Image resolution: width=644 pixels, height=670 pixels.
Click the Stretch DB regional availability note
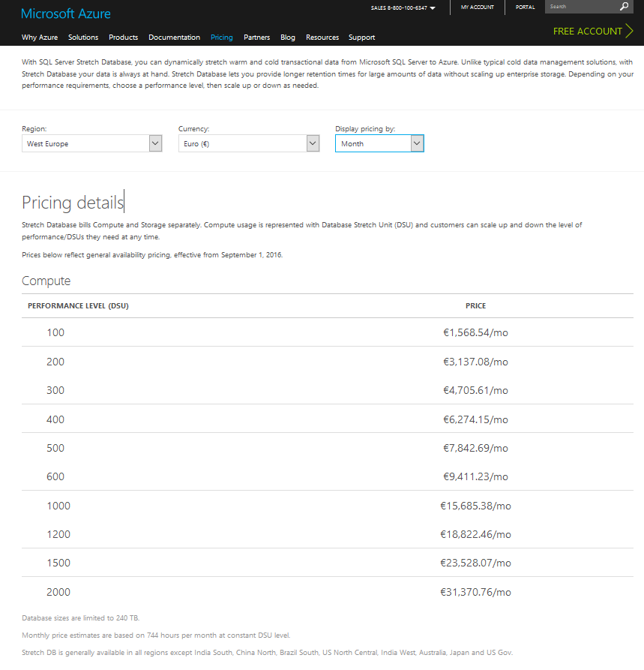pos(268,653)
